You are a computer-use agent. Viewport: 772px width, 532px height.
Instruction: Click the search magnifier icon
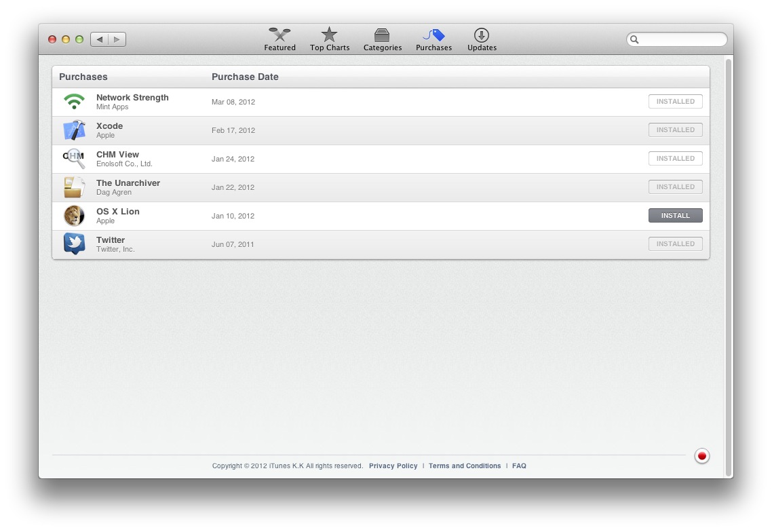coord(635,39)
